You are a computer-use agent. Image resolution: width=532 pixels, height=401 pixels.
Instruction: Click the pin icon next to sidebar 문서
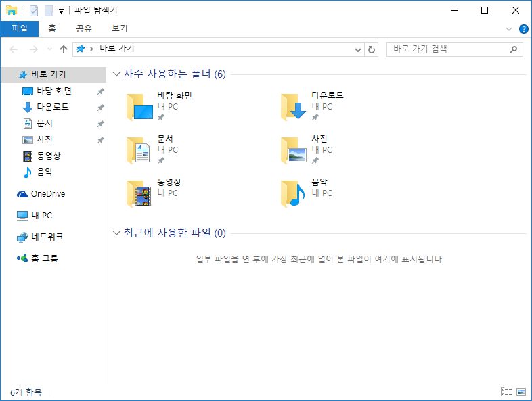(100, 124)
